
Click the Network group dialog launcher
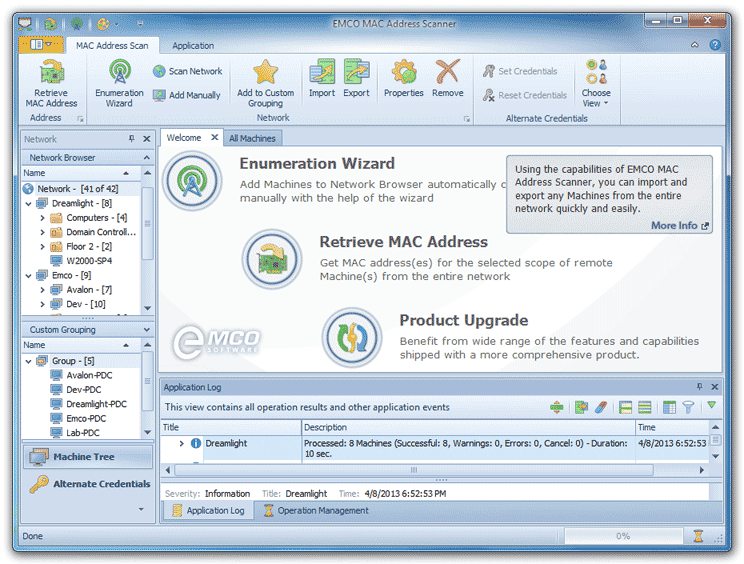click(x=467, y=119)
